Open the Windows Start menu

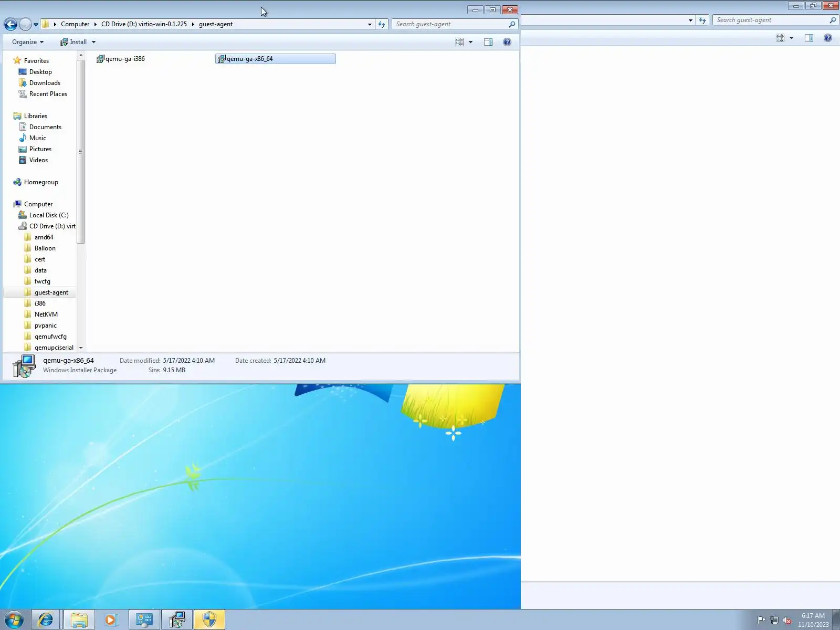[x=14, y=620]
